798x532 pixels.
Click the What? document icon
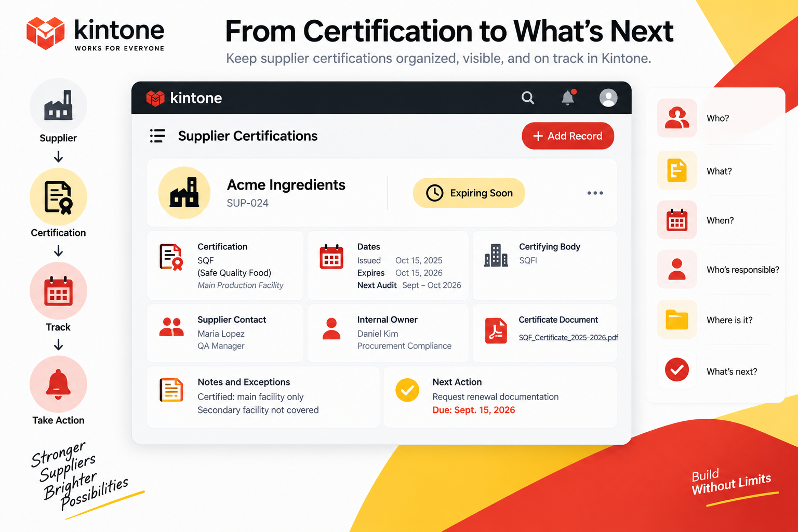point(677,170)
